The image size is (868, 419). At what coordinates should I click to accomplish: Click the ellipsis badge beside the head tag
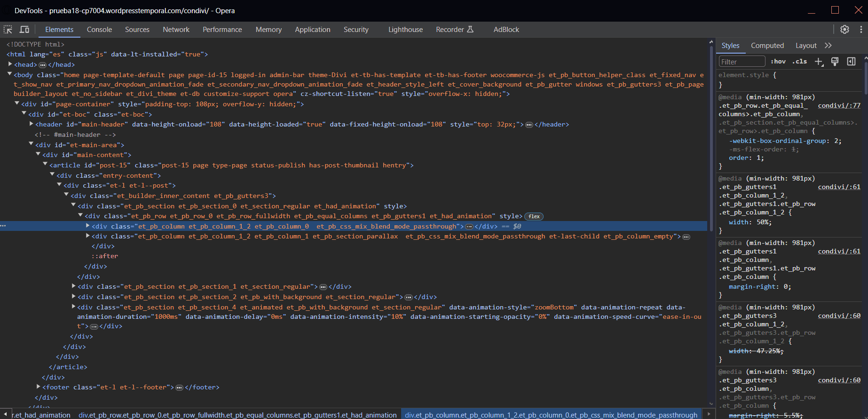[x=42, y=65]
